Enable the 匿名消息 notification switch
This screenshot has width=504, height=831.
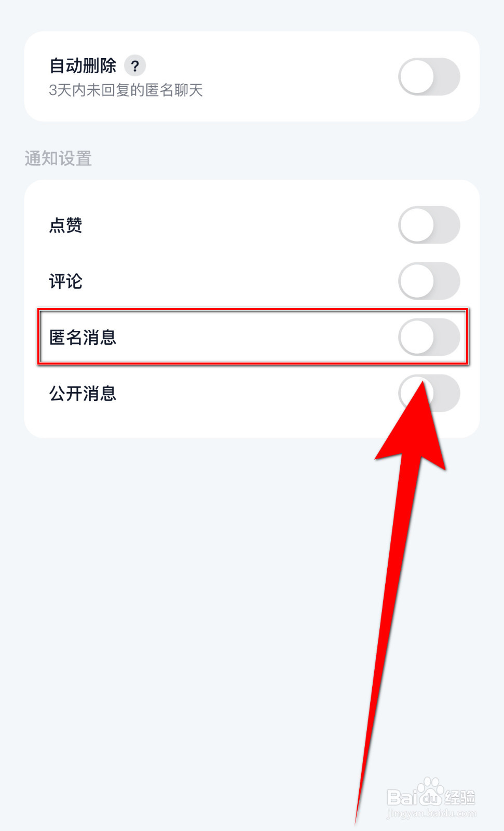[x=429, y=337]
